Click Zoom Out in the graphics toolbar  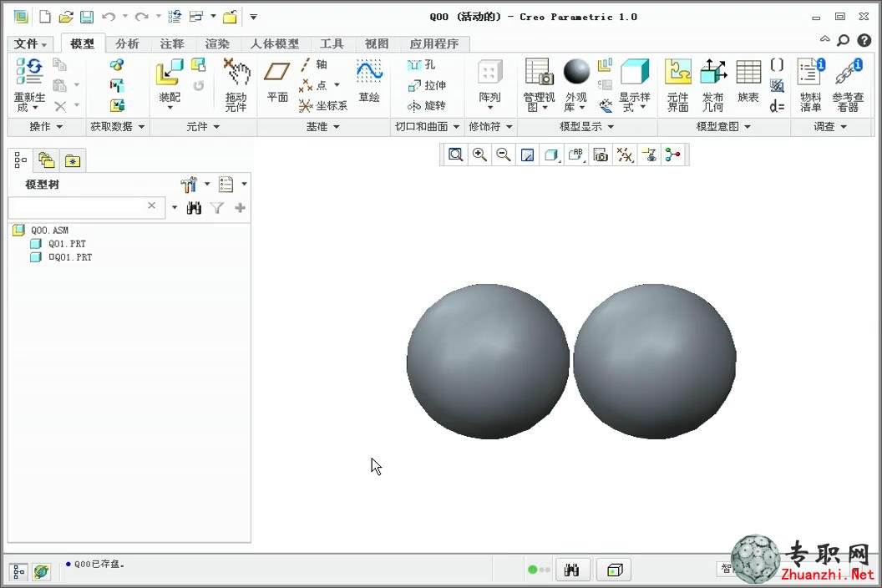pyautogui.click(x=504, y=155)
